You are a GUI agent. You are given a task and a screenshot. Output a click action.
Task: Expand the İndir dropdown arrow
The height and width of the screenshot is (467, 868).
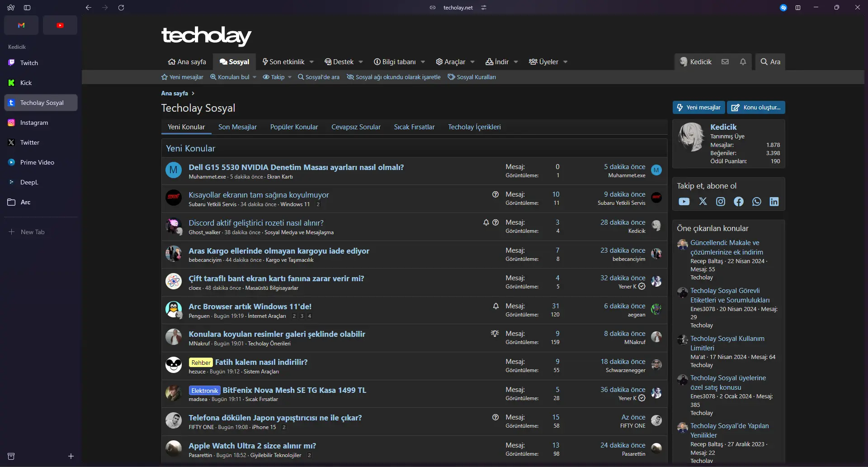click(516, 62)
